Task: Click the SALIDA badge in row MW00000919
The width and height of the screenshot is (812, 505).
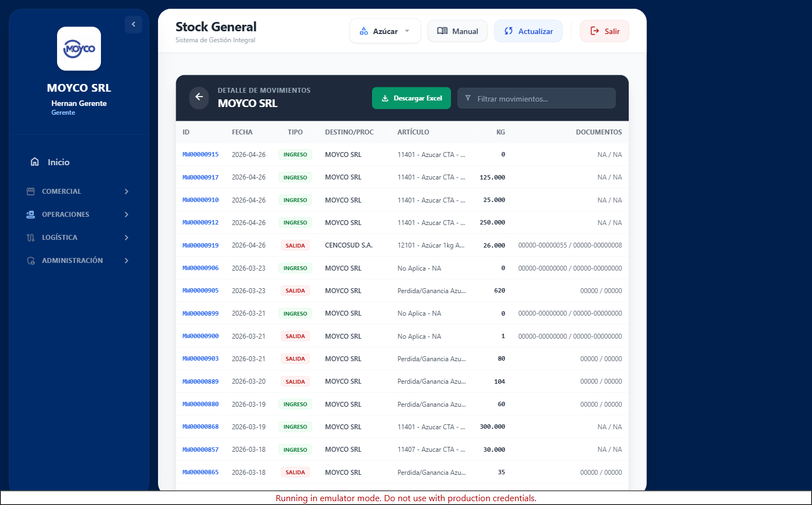Action: coord(295,245)
